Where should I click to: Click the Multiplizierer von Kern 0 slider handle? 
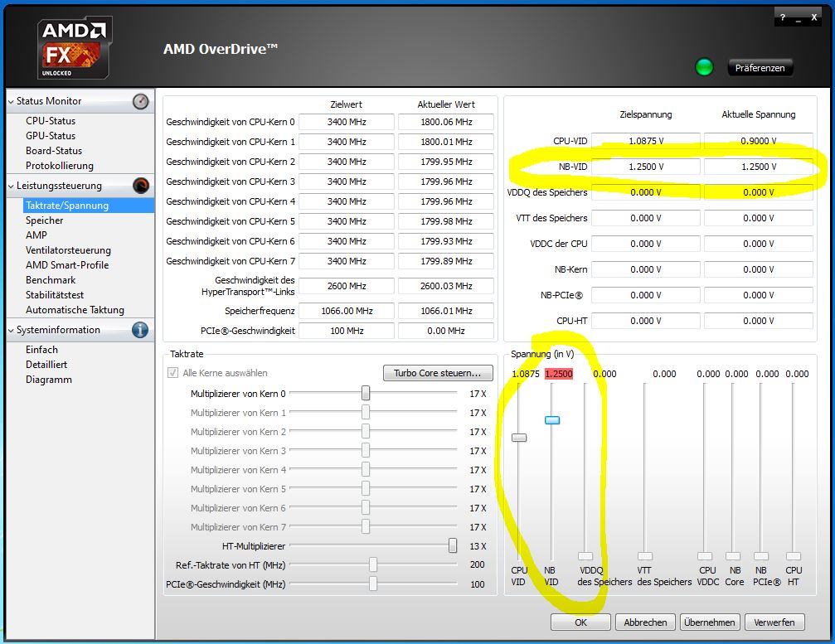tap(366, 394)
